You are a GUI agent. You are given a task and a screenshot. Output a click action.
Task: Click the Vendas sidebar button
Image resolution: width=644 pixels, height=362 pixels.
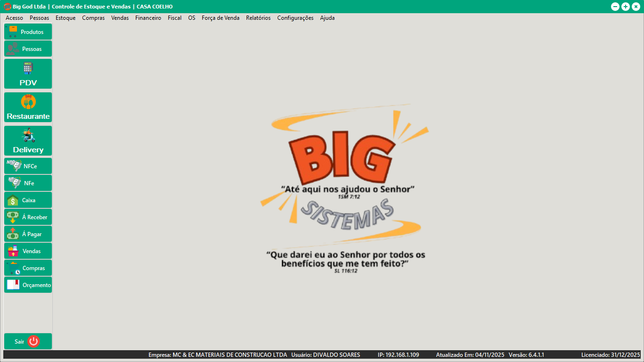point(28,251)
